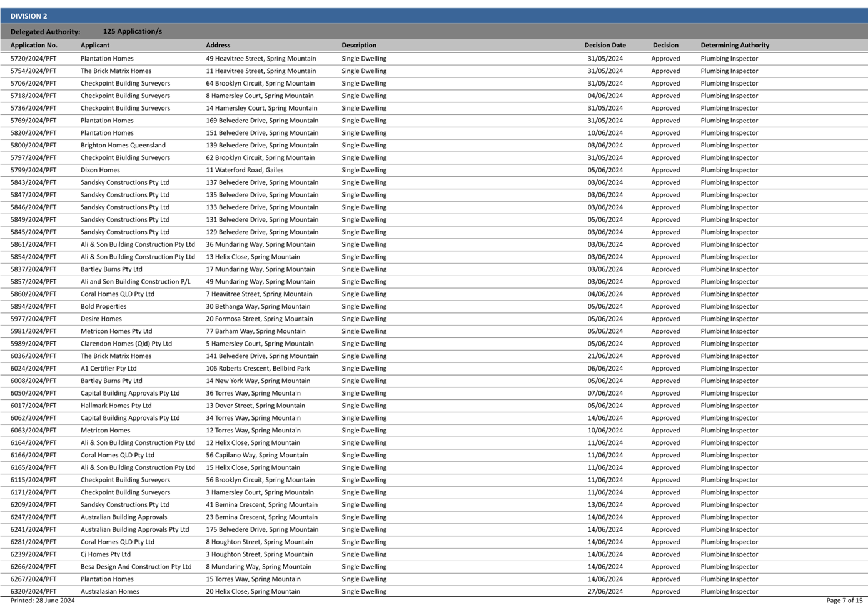This screenshot has width=868, height=613.
Task: Click the 27/06/2024 decision date
Action: tap(605, 591)
